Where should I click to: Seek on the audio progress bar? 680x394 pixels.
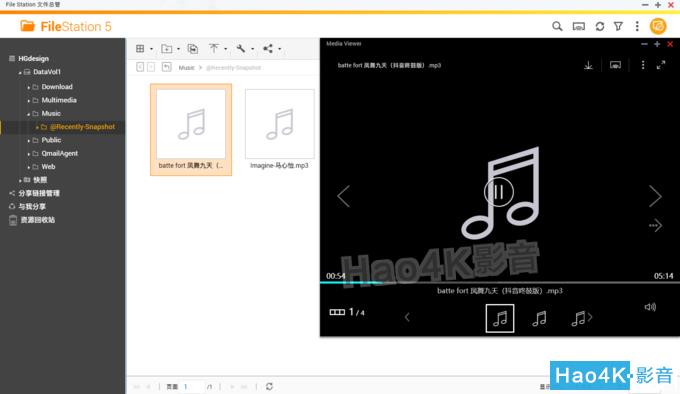500,283
